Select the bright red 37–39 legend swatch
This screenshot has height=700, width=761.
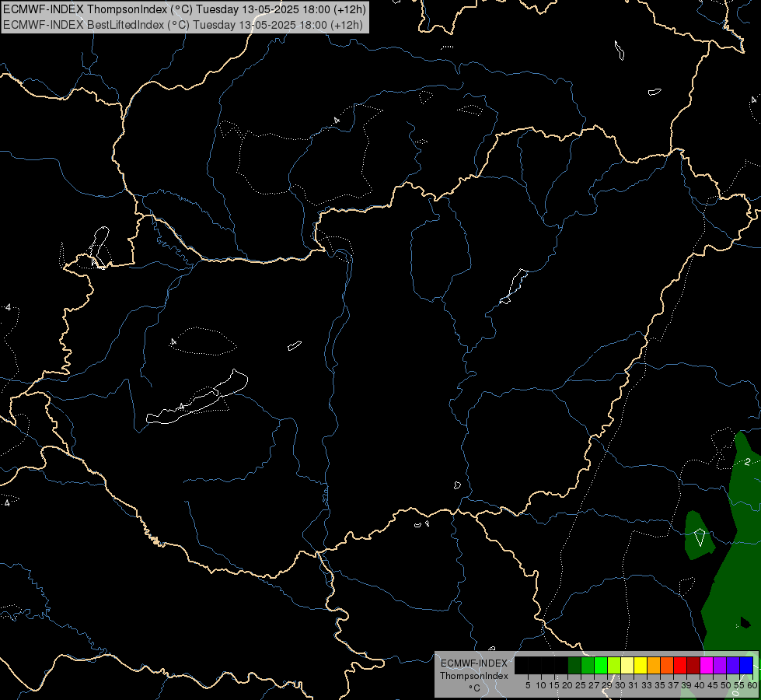point(680,665)
